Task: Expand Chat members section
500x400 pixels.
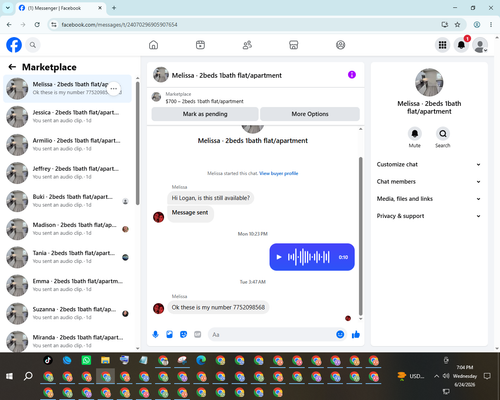Action: [x=429, y=182]
